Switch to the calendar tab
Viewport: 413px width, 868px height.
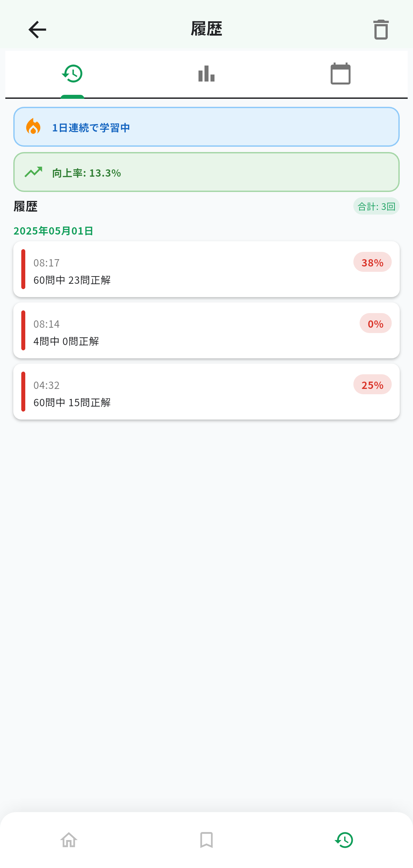click(340, 74)
